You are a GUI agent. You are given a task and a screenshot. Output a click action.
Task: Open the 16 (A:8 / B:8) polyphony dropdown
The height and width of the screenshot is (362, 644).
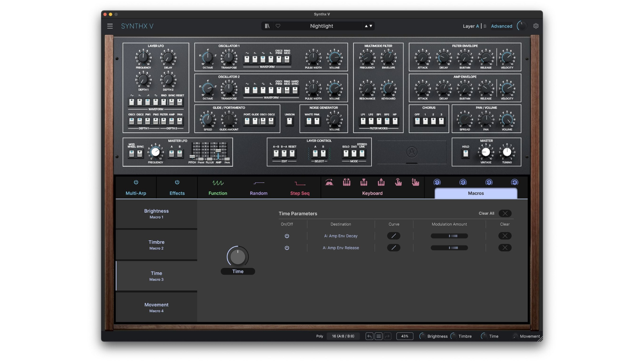pos(343,336)
